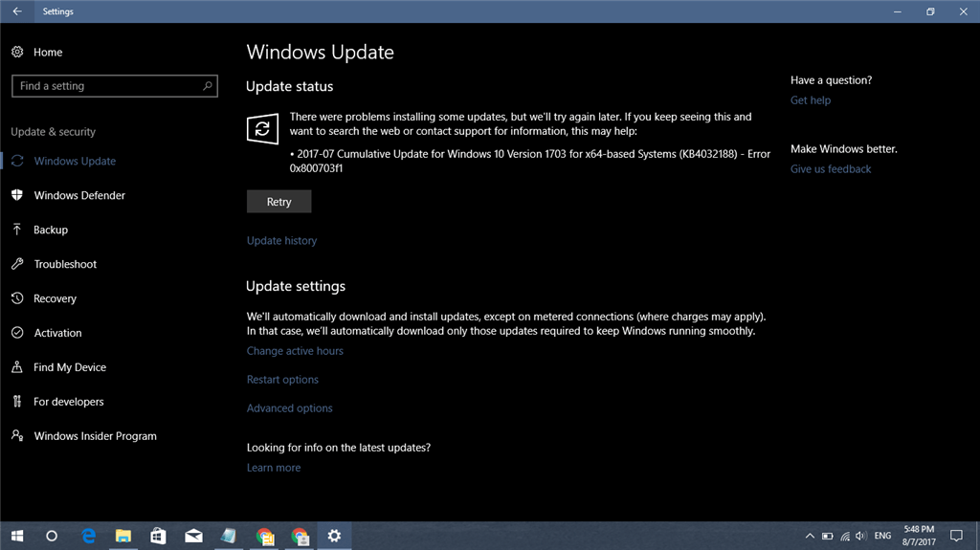The width and height of the screenshot is (980, 550).
Task: Click the Wi-Fi network tray icon
Action: [x=845, y=536]
